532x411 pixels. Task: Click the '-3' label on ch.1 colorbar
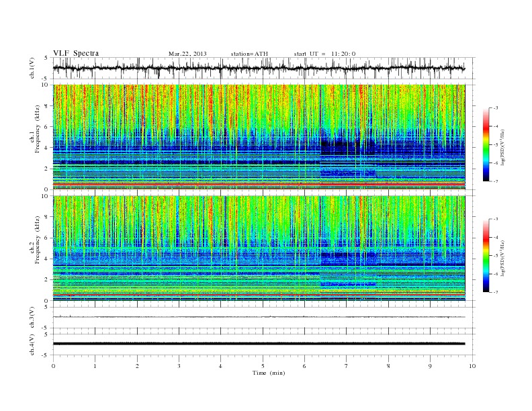[496, 108]
